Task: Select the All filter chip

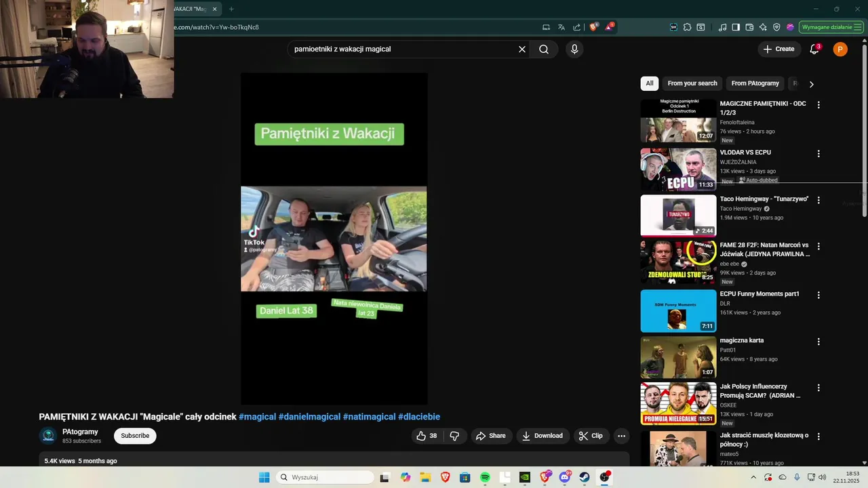Action: pos(650,83)
